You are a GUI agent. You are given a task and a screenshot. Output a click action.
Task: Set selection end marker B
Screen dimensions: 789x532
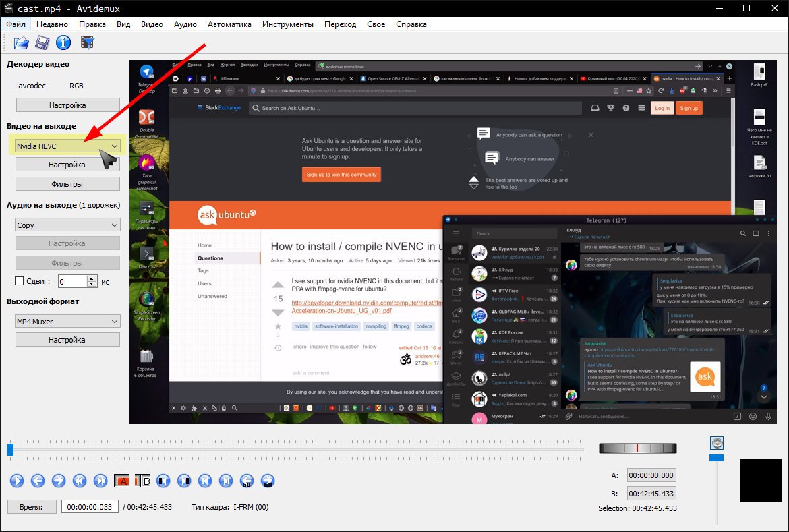(x=142, y=481)
